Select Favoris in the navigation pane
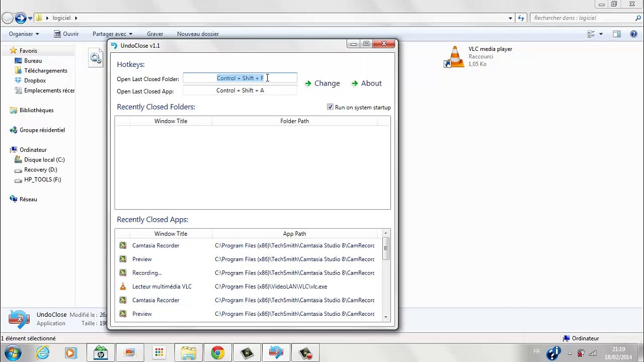 pyautogui.click(x=28, y=51)
